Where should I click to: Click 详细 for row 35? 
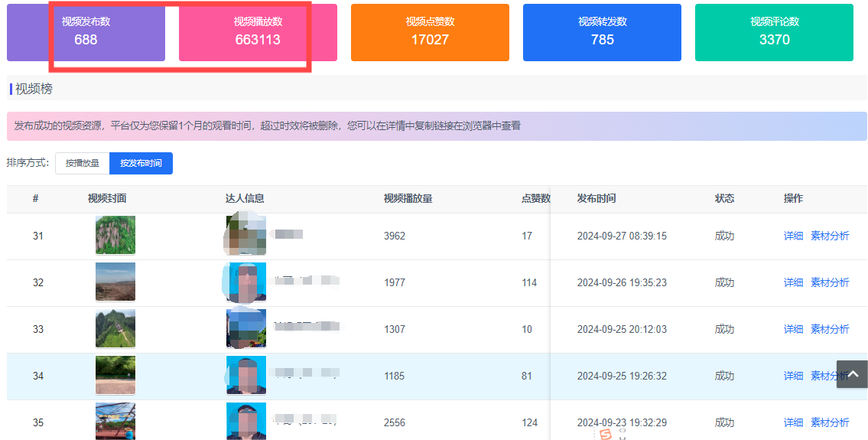(x=793, y=422)
